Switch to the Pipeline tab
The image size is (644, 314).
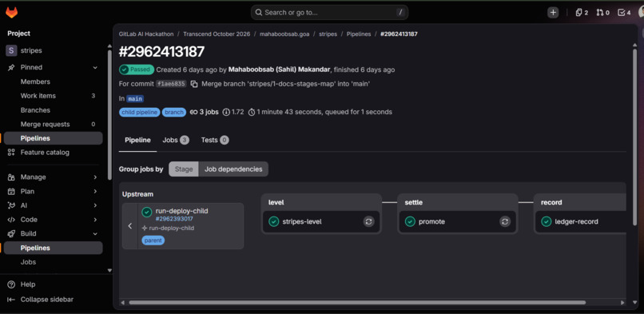137,141
